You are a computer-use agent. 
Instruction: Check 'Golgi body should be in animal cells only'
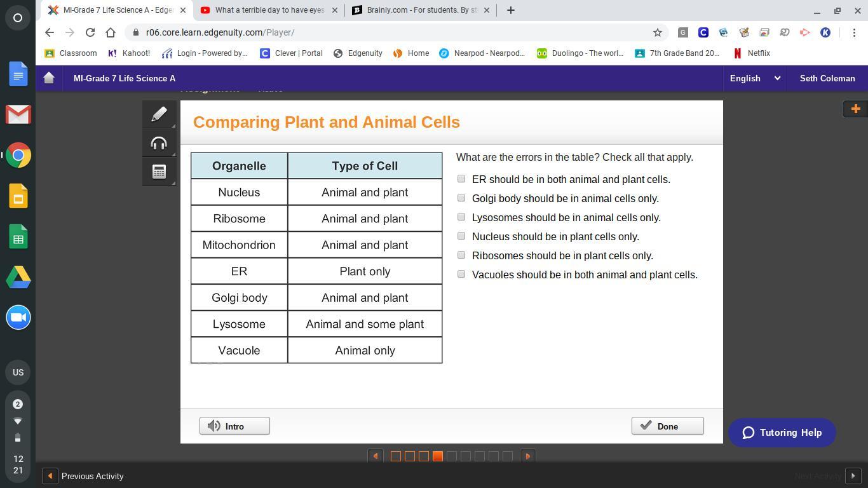(461, 198)
